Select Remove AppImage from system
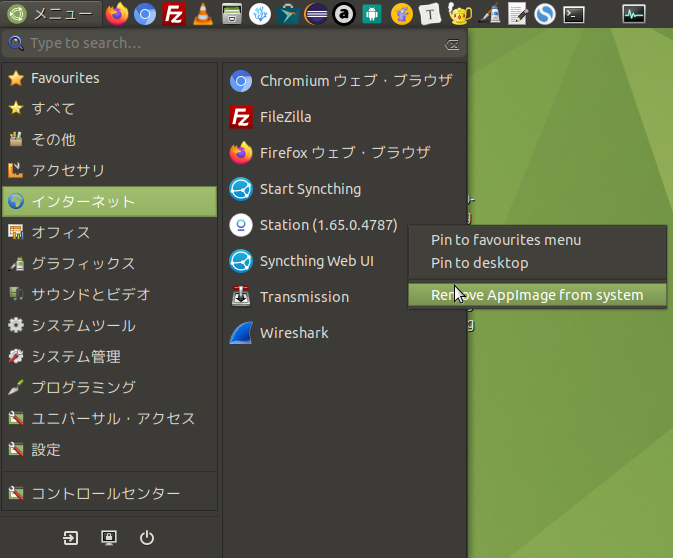 [x=536, y=294]
